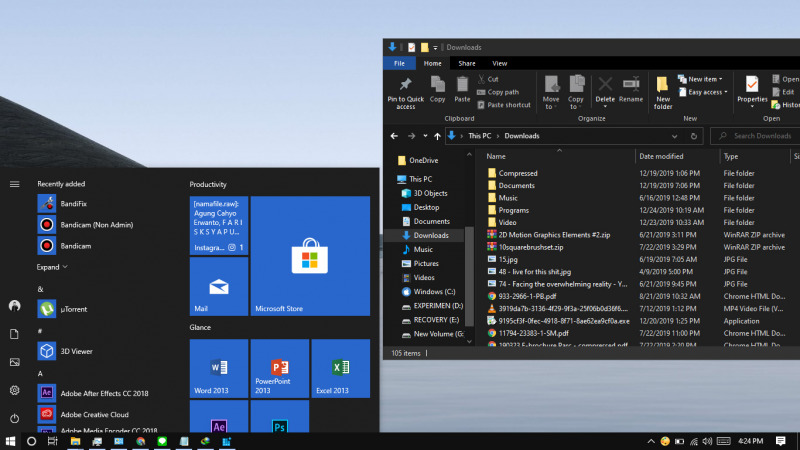Viewport: 800px width, 450px height.
Task: Click the Power button in Start menu
Action: tap(14, 418)
